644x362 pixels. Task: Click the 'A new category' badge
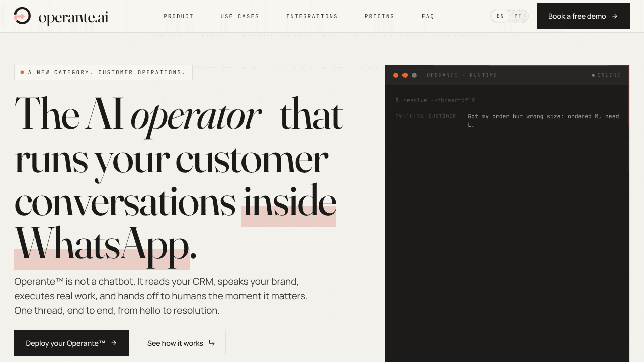(103, 72)
